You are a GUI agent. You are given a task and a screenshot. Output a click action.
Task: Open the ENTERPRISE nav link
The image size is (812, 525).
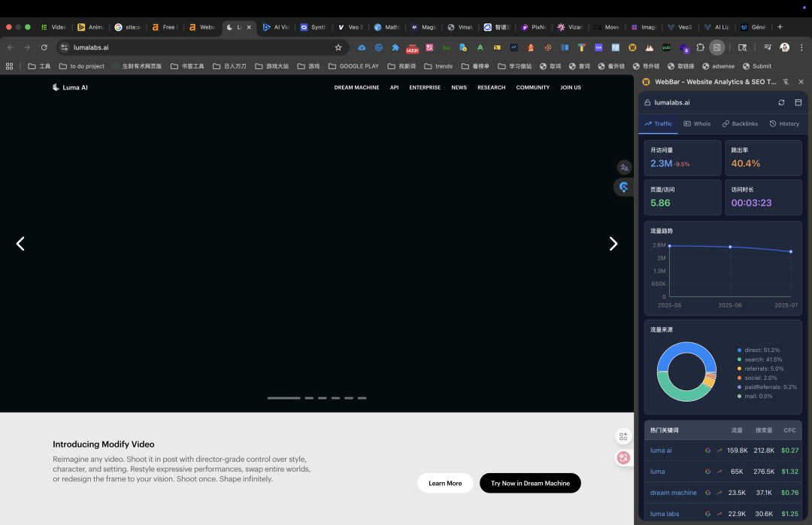point(425,87)
